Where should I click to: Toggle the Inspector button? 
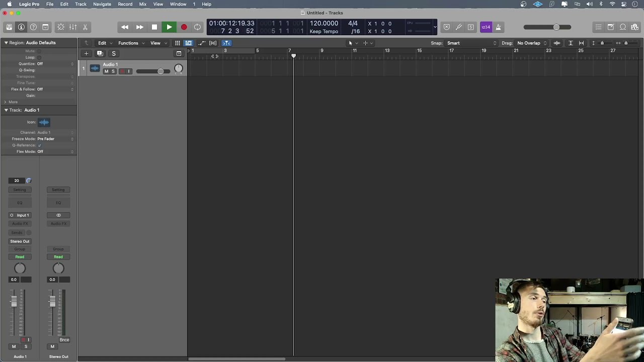pos(21,27)
